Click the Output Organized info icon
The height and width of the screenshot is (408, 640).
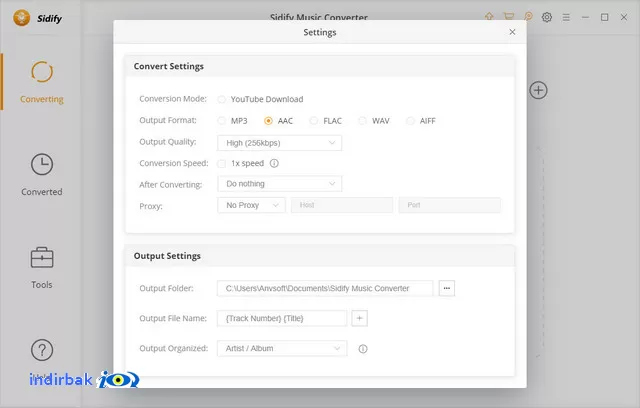pyautogui.click(x=363, y=349)
